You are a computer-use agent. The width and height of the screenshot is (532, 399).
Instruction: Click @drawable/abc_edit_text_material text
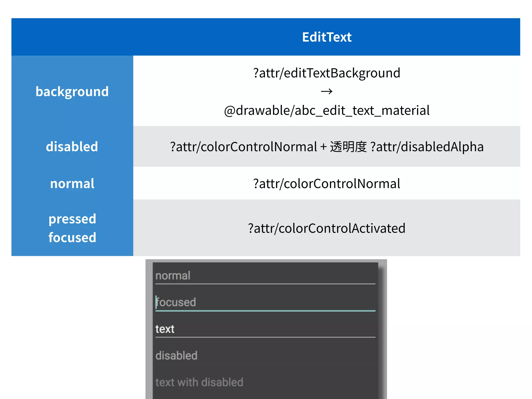point(327,110)
